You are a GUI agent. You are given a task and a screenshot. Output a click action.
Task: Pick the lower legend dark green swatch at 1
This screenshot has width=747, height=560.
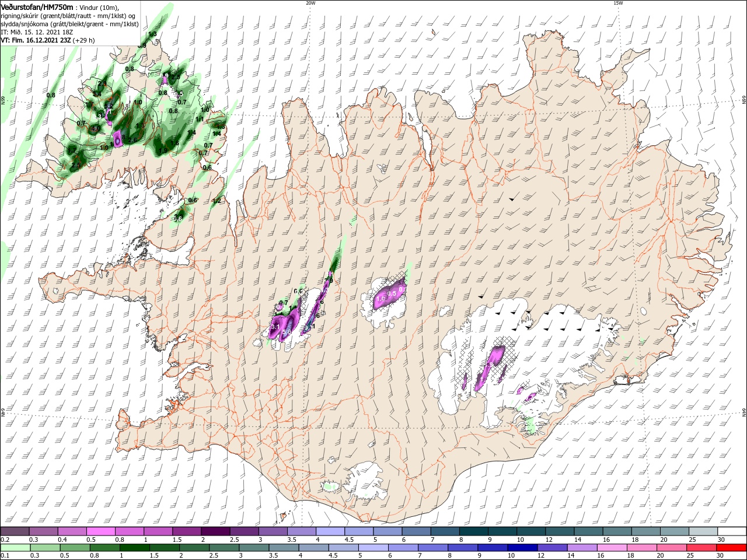134,548
